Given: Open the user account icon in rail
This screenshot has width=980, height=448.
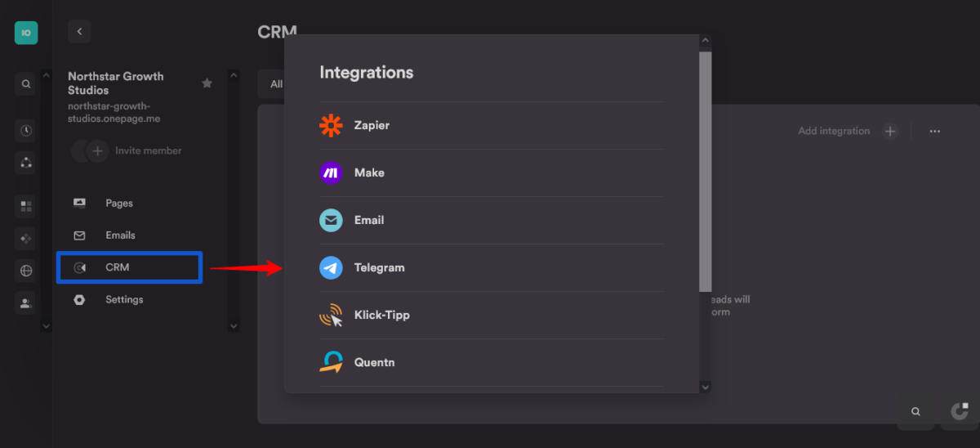Looking at the screenshot, I should click(x=26, y=303).
